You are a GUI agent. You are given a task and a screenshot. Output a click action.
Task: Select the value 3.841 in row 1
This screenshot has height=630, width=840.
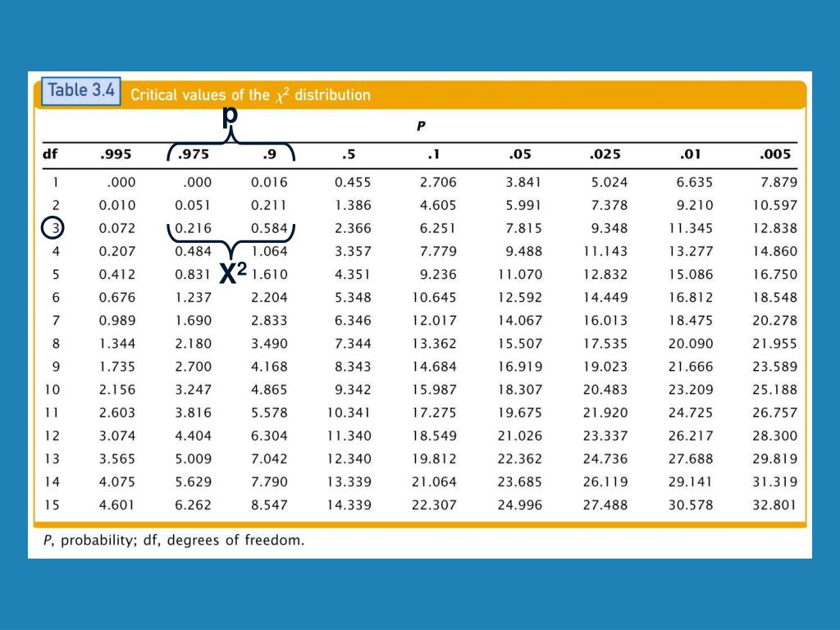523,183
